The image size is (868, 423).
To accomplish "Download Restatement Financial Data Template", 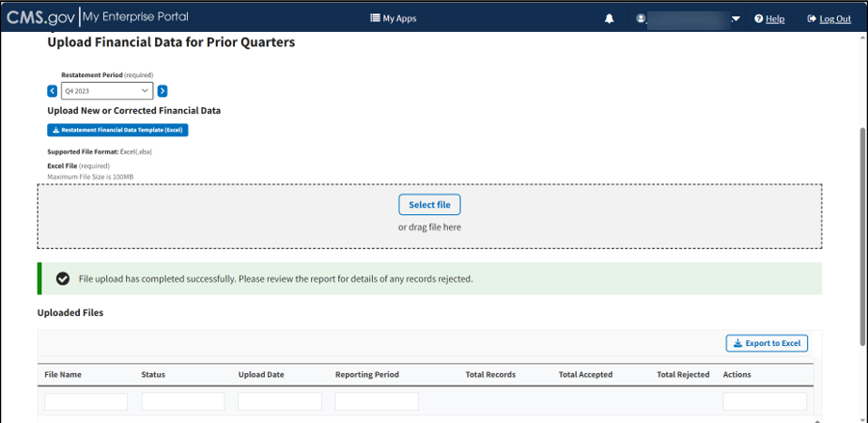I will pos(117,130).
